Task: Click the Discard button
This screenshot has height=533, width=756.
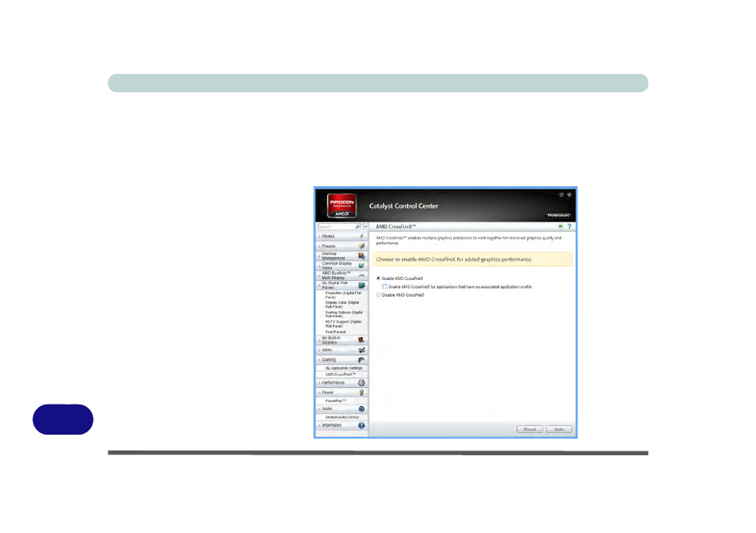Action: [x=530, y=429]
